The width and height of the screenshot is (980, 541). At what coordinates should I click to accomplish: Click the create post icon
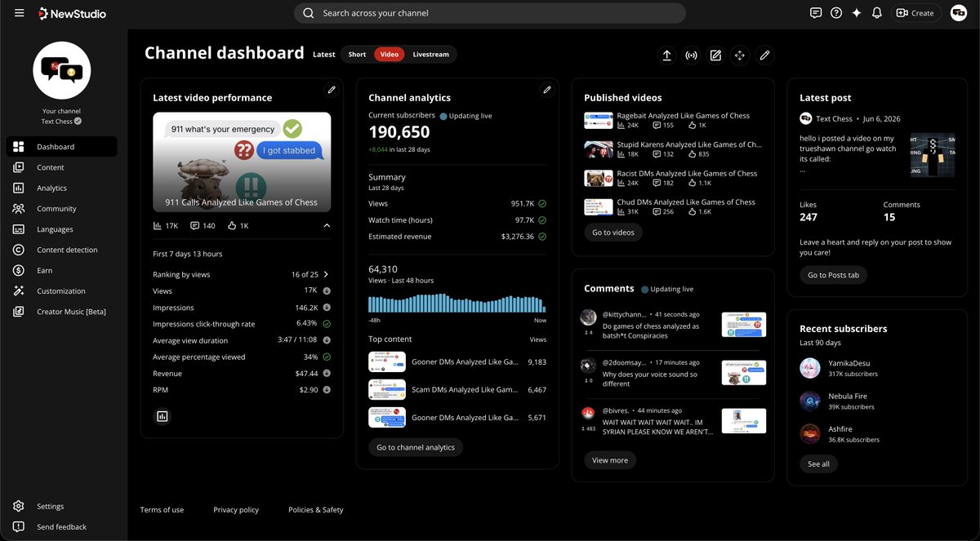coord(715,55)
